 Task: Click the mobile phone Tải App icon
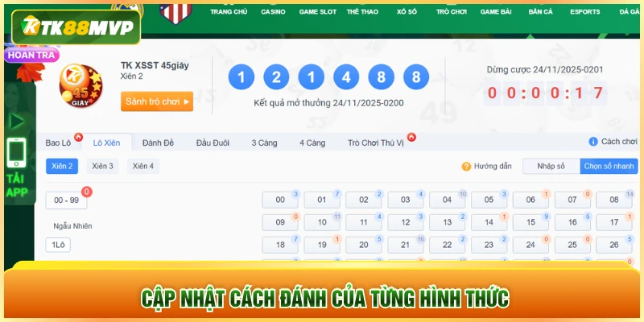(x=16, y=153)
